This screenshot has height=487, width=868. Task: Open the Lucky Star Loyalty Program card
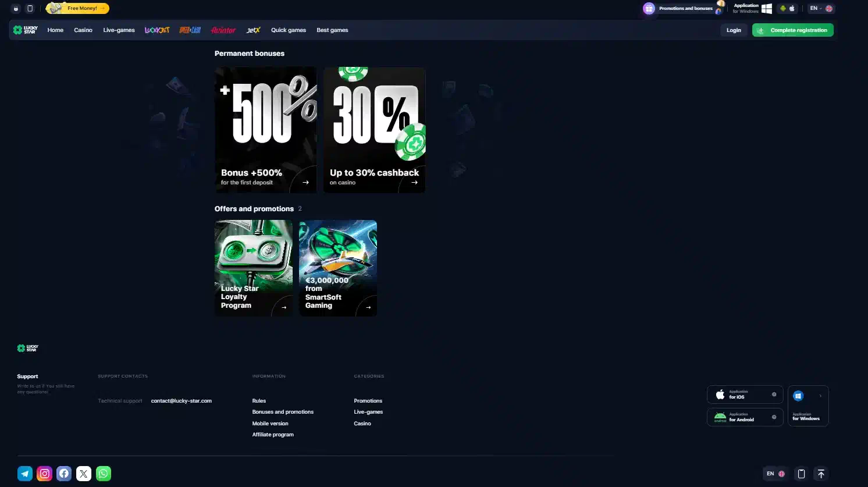point(254,268)
